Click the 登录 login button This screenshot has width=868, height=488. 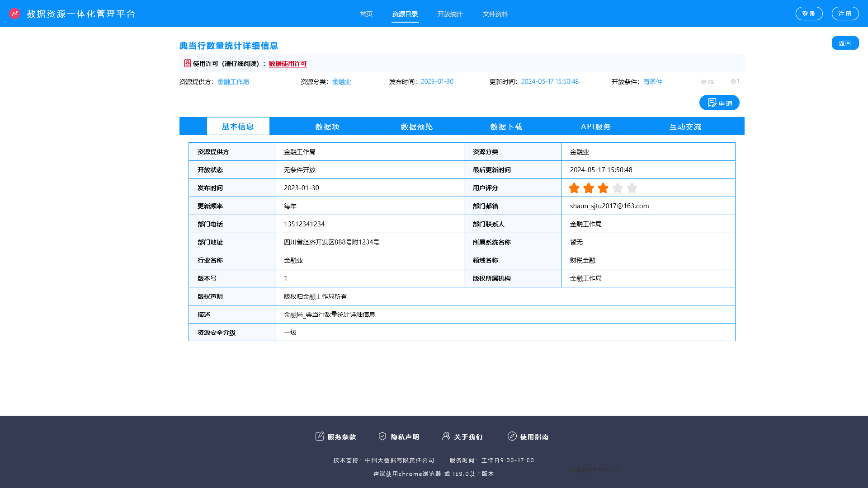point(809,14)
